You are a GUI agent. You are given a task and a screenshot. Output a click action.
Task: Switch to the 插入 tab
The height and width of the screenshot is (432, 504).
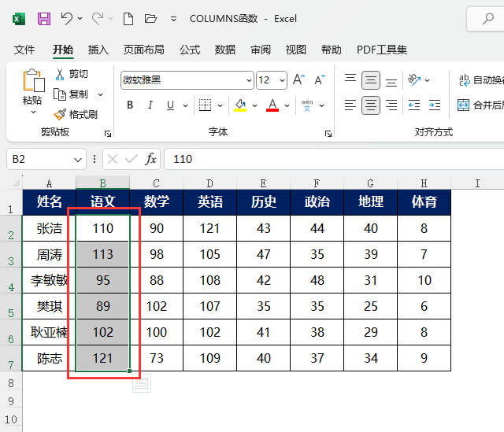coord(98,50)
